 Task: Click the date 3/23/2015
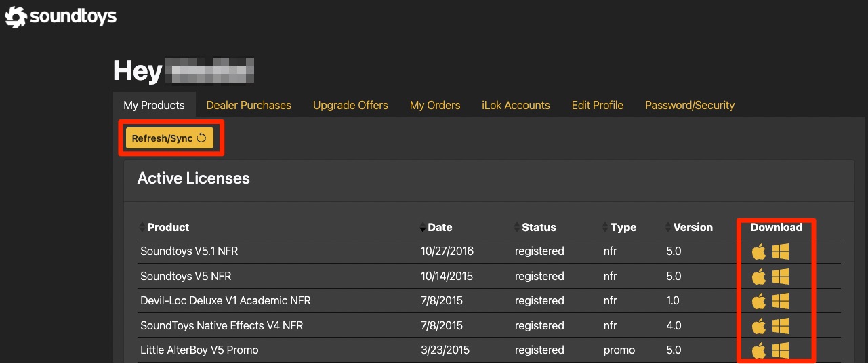point(445,350)
